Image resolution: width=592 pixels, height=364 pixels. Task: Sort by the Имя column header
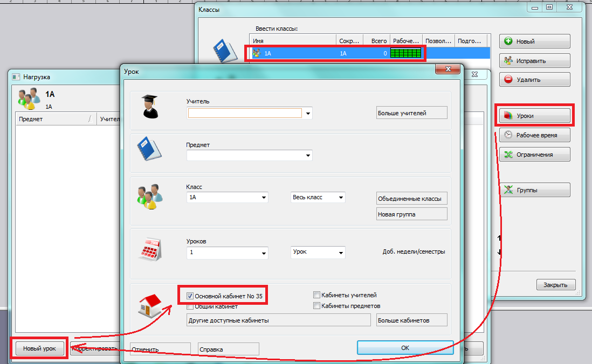tap(292, 41)
